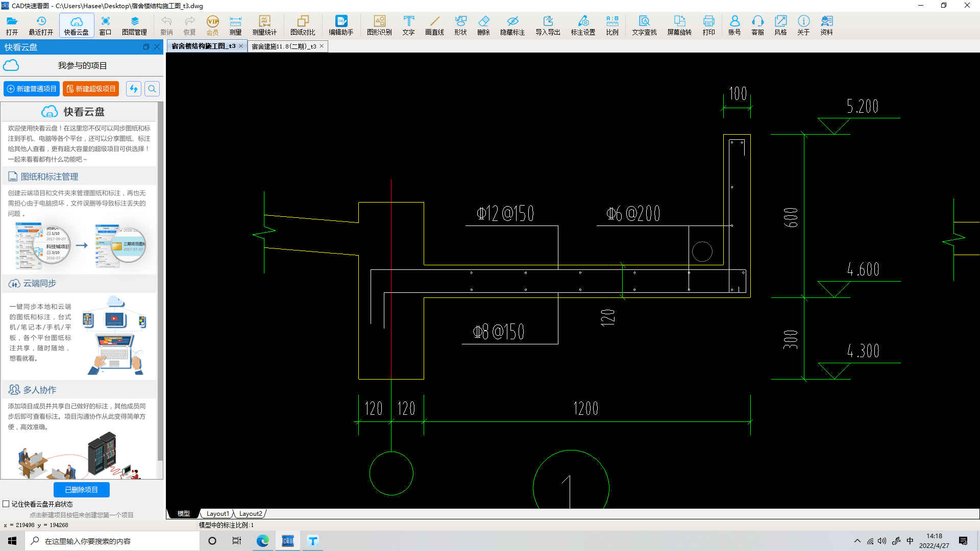The width and height of the screenshot is (980, 551).
Task: Toggle the 快看云盘 cloud panel button
Action: pos(77,25)
